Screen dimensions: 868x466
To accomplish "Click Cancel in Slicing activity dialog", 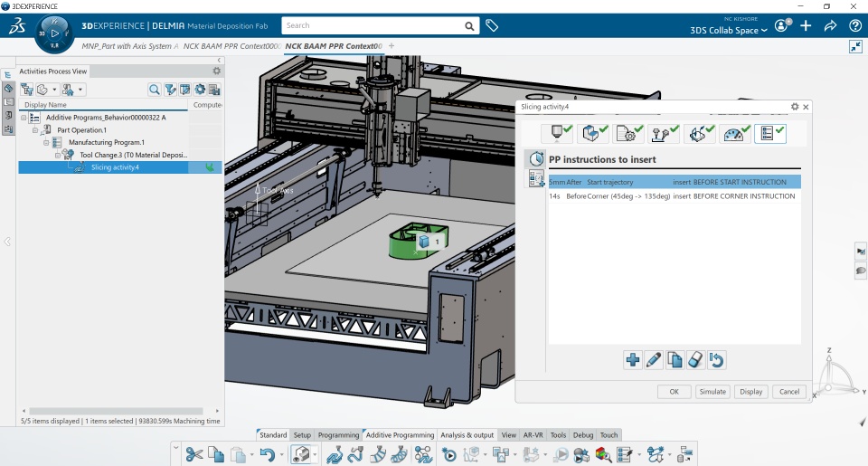I will pos(788,391).
